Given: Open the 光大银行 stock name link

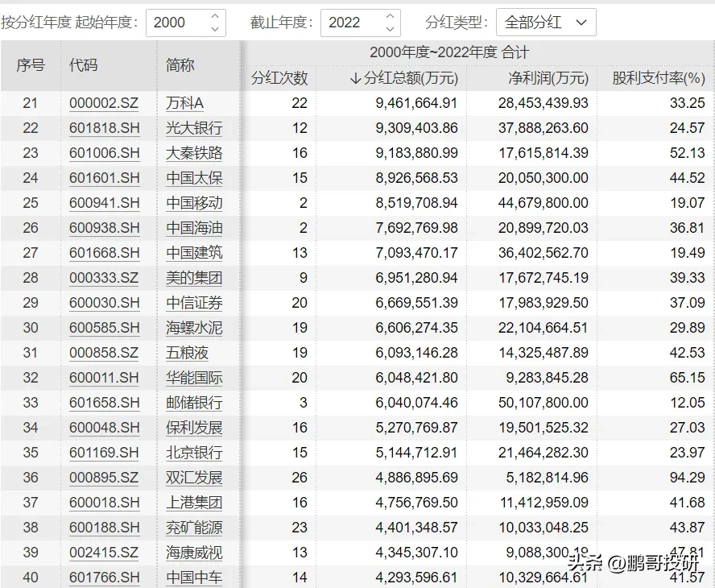Looking at the screenshot, I should tap(194, 128).
